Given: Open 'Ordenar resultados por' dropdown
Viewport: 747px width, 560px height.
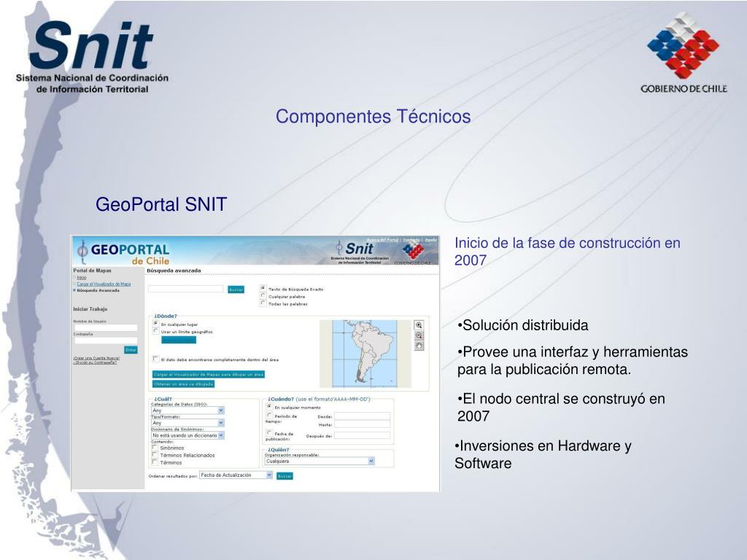Looking at the screenshot, I should click(236, 475).
